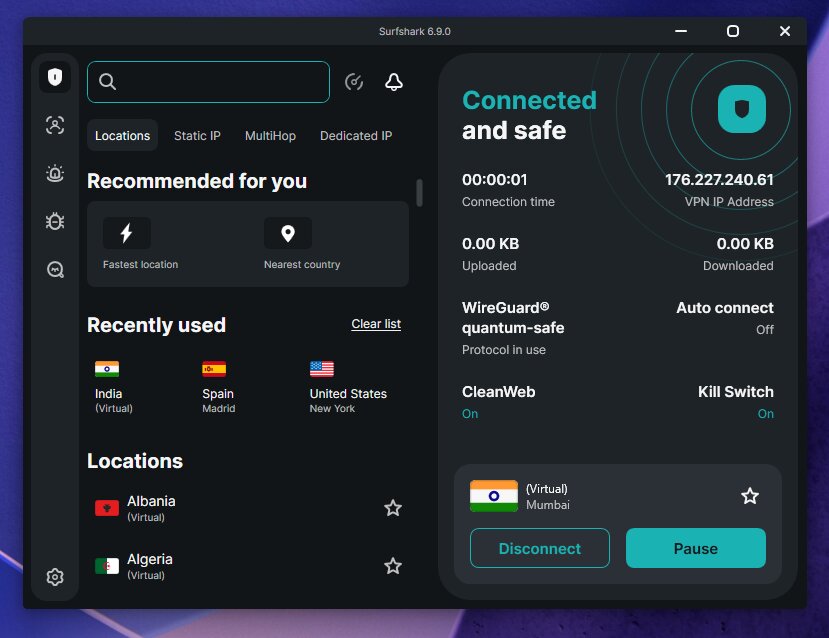Viewport: 829px width, 638px height.
Task: Click the locations list scrollbar thumb
Action: coord(420,192)
